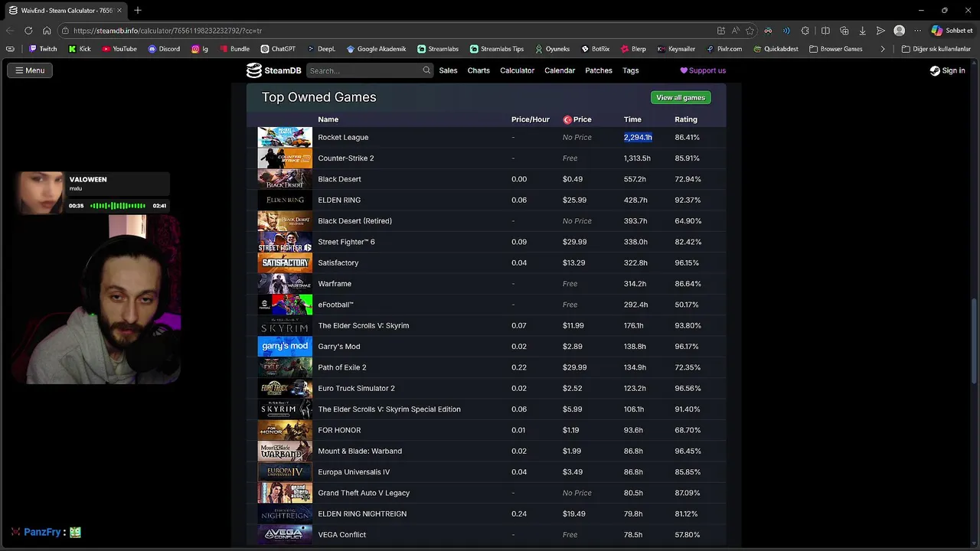Screen dimensions: 980x551
Task: Click the browser profile avatar icon
Action: [900, 31]
